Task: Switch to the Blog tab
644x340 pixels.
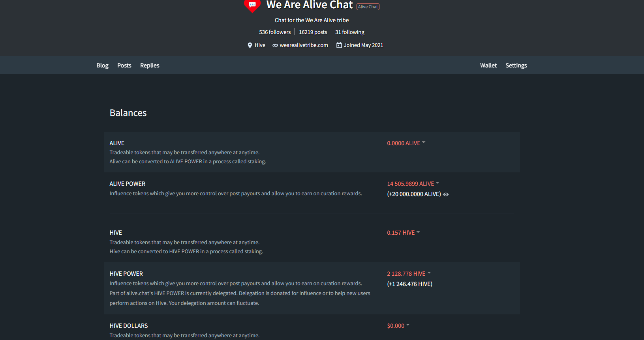Action: click(102, 65)
